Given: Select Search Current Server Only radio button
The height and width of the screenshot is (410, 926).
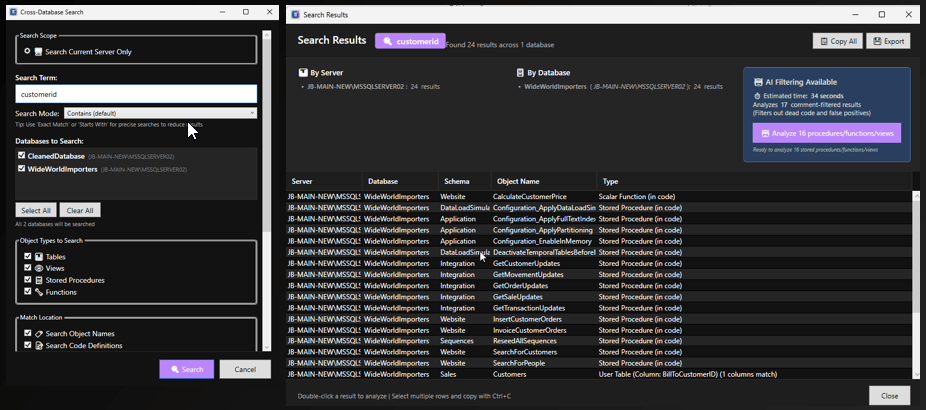Looking at the screenshot, I should point(27,51).
